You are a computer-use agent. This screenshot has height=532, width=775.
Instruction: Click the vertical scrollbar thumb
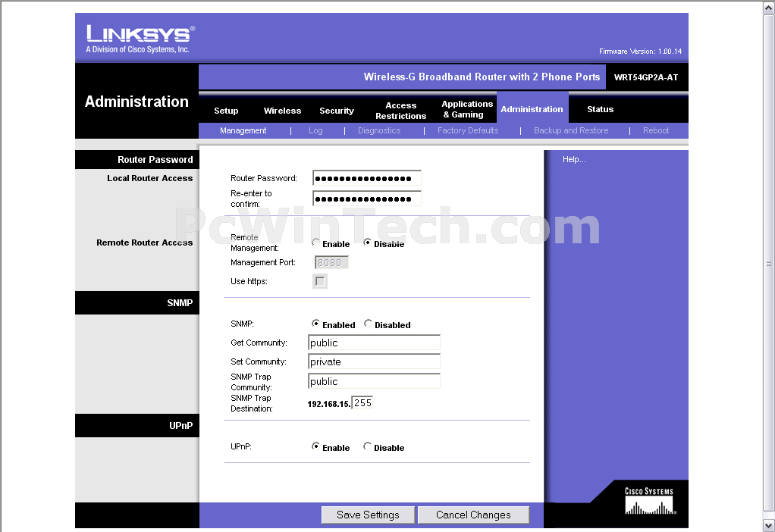pyautogui.click(x=769, y=263)
